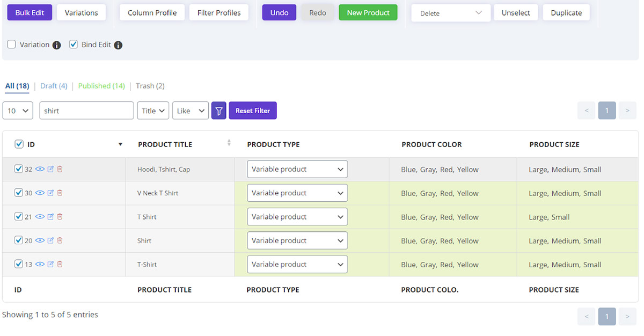Go to the next page in bottom pagination
Screen dimensions: 644x336
(x=627, y=317)
